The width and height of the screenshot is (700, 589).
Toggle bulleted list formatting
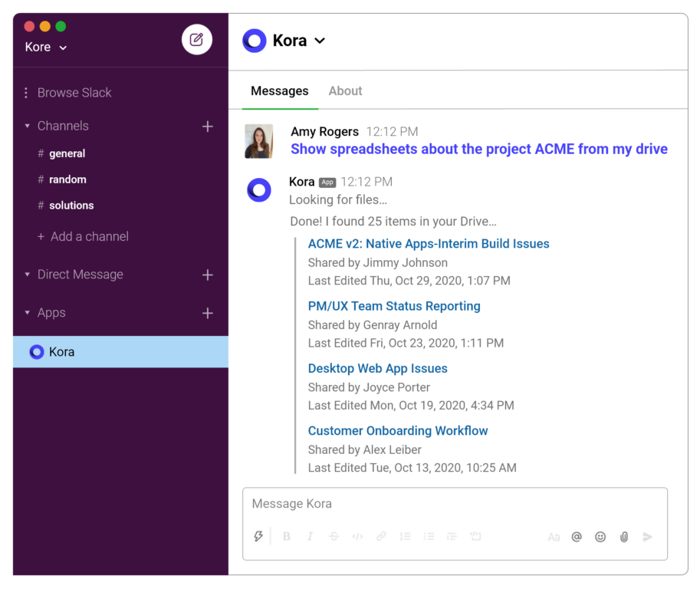click(429, 536)
